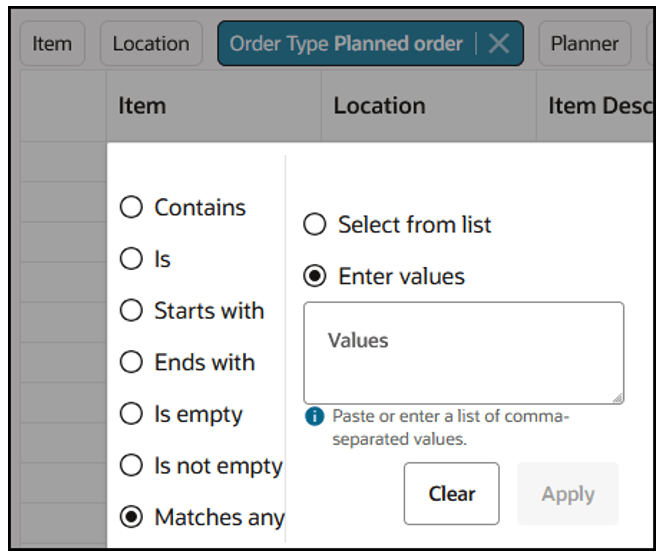Open the Order Type Planned order chip
This screenshot has height=556, width=662.
tap(346, 44)
